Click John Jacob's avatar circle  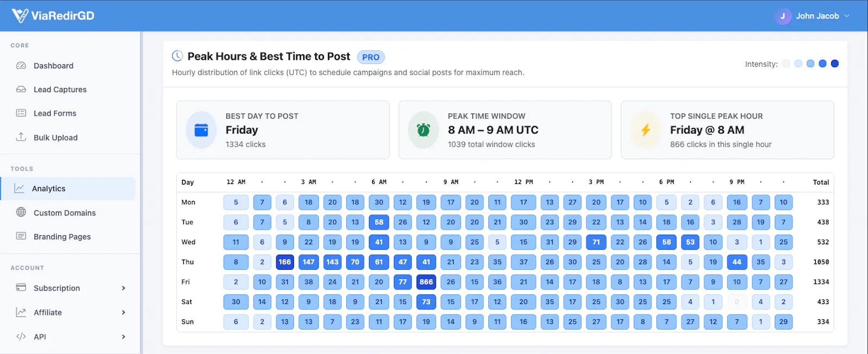click(782, 16)
